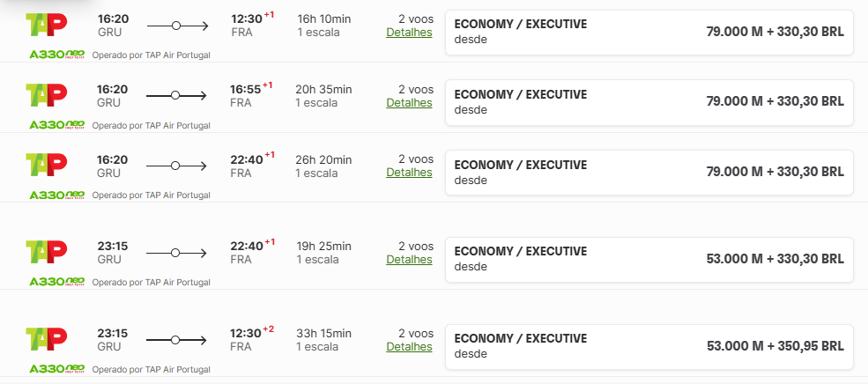The width and height of the screenshot is (868, 384).
Task: Choose the Economy/Executive fare for the 16:55 arrival
Action: coord(649,102)
